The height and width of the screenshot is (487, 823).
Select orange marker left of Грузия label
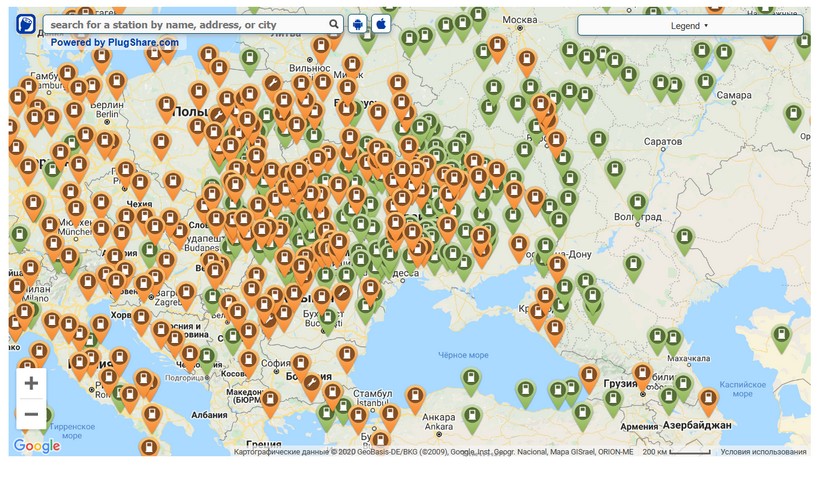tap(589, 378)
